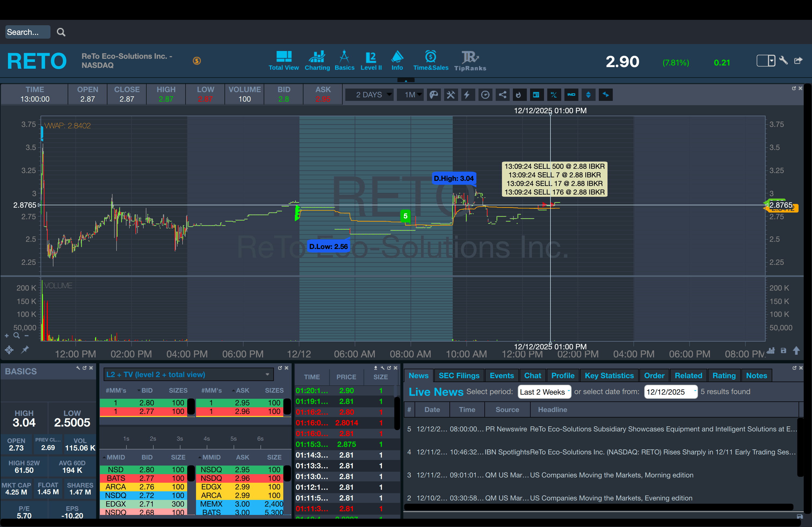The height and width of the screenshot is (527, 812).
Task: Open the 1M interval dropdown
Action: coord(411,95)
